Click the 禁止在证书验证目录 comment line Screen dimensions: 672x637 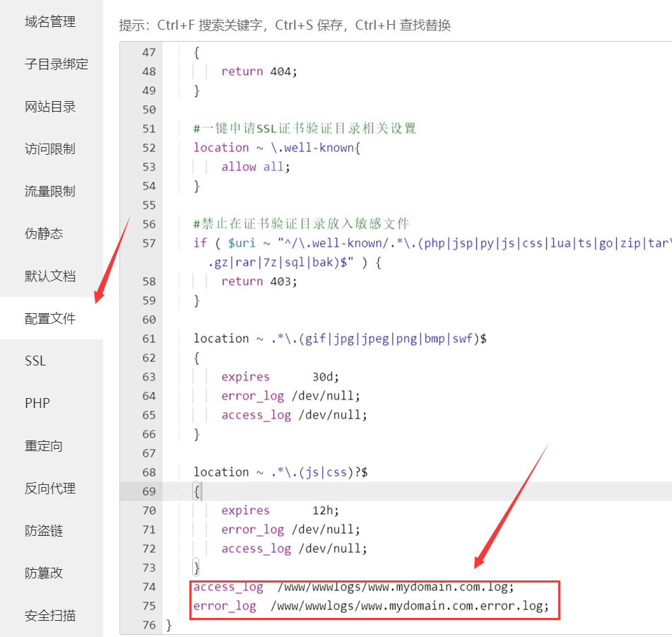[301, 224]
